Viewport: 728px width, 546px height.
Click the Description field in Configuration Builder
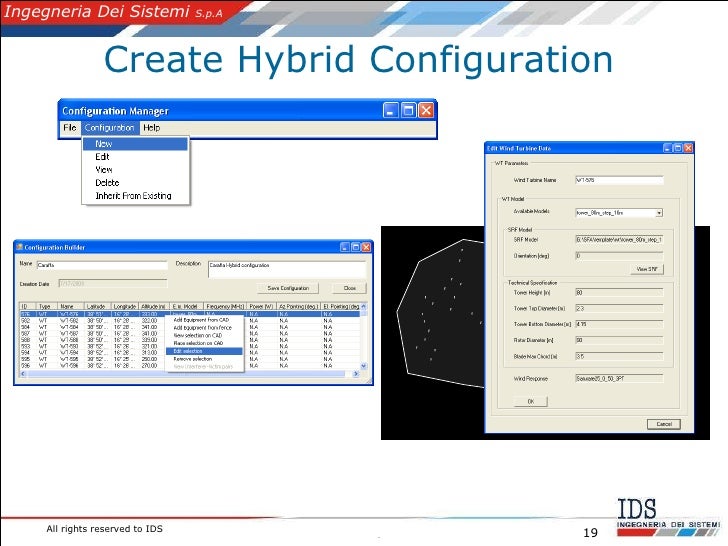pyautogui.click(x=287, y=269)
